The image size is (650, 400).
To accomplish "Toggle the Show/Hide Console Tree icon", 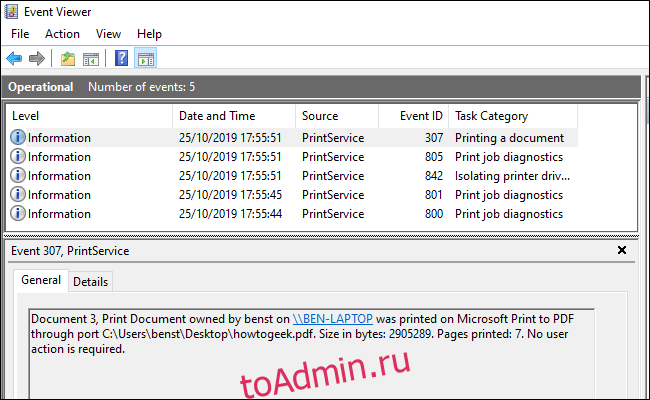I will 90,59.
